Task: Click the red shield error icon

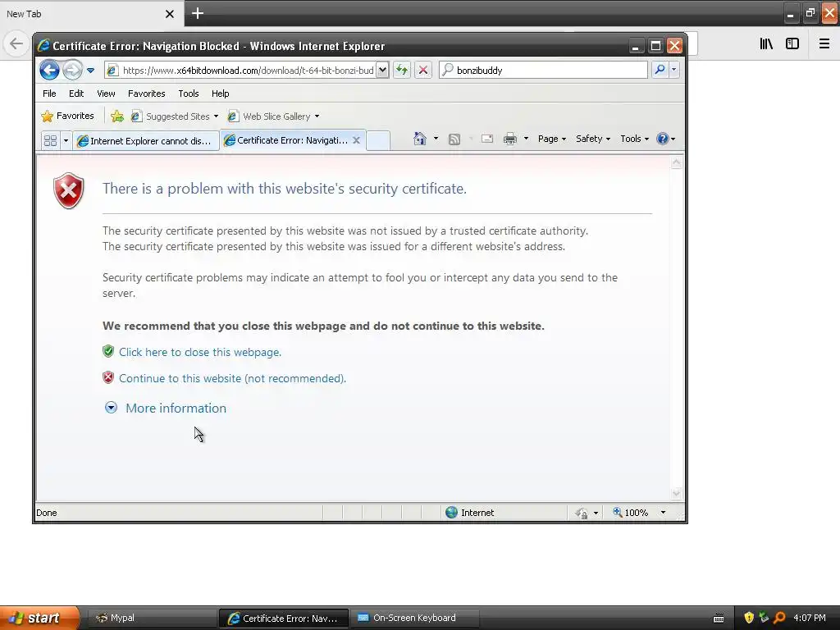Action: [x=69, y=190]
